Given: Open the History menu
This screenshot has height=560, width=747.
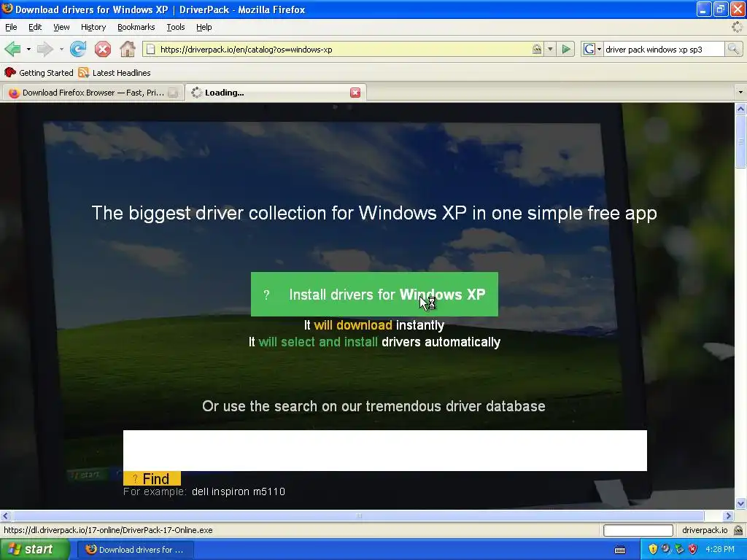Looking at the screenshot, I should (x=93, y=27).
